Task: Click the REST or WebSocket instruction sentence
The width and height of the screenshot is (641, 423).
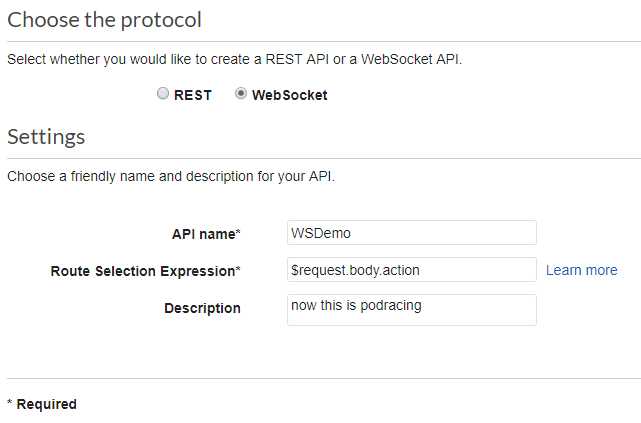Action: 234,59
